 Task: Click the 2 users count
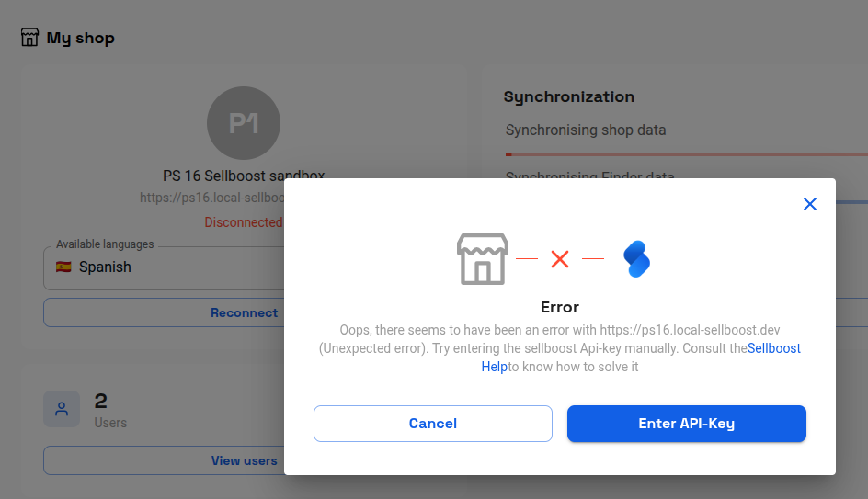[x=101, y=401]
